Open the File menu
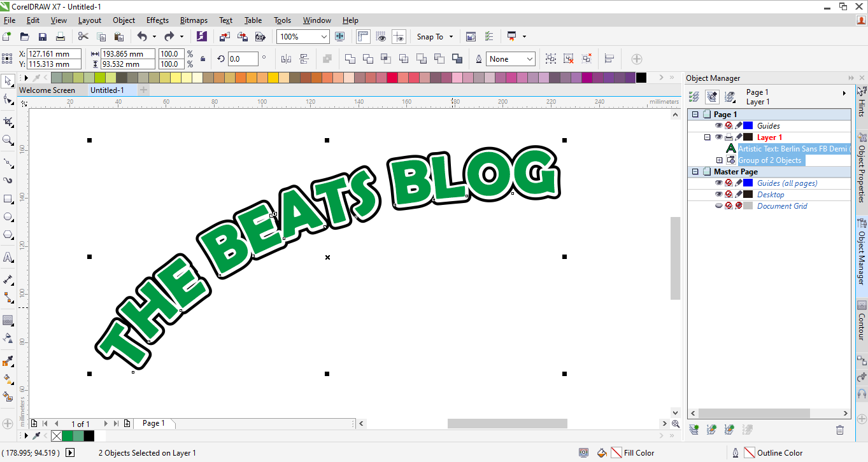 pyautogui.click(x=9, y=20)
